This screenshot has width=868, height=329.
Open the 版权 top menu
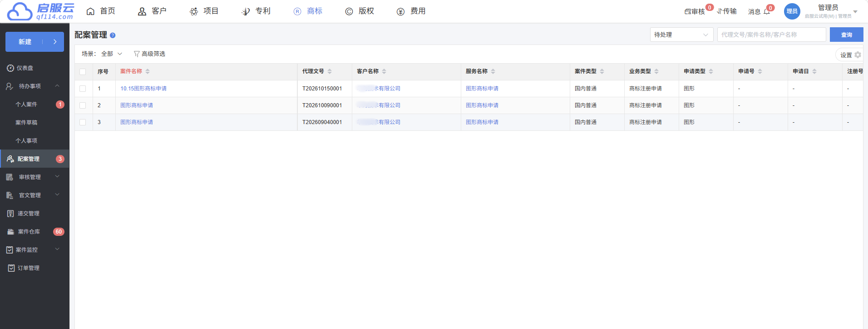(x=360, y=11)
